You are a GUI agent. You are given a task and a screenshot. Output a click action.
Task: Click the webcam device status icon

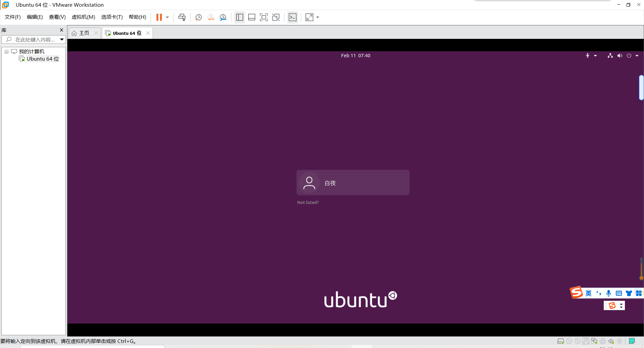(x=620, y=341)
